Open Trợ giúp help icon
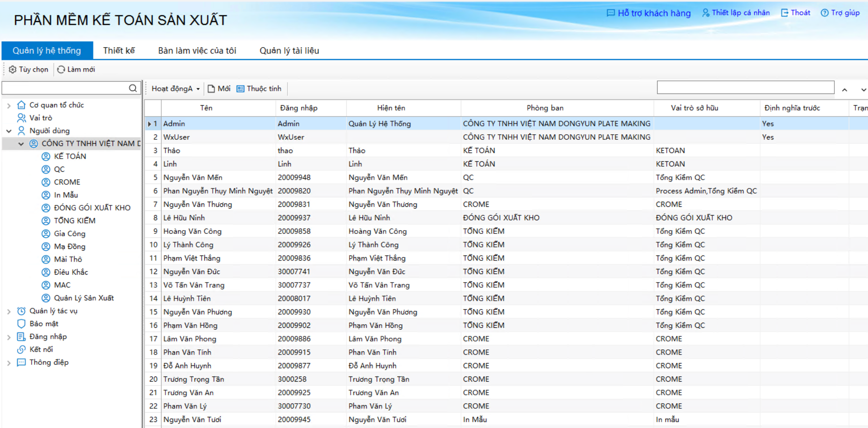Screen dimensions: 868x428 pyautogui.click(x=825, y=13)
